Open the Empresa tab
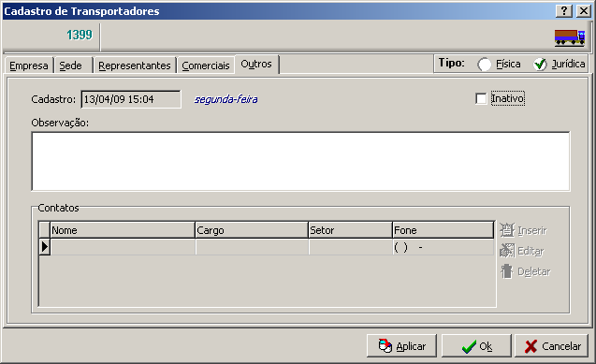 pos(28,66)
